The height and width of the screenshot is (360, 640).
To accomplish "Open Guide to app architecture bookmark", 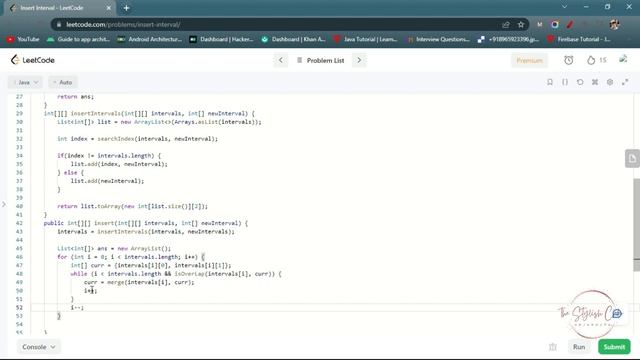I will tap(79, 39).
